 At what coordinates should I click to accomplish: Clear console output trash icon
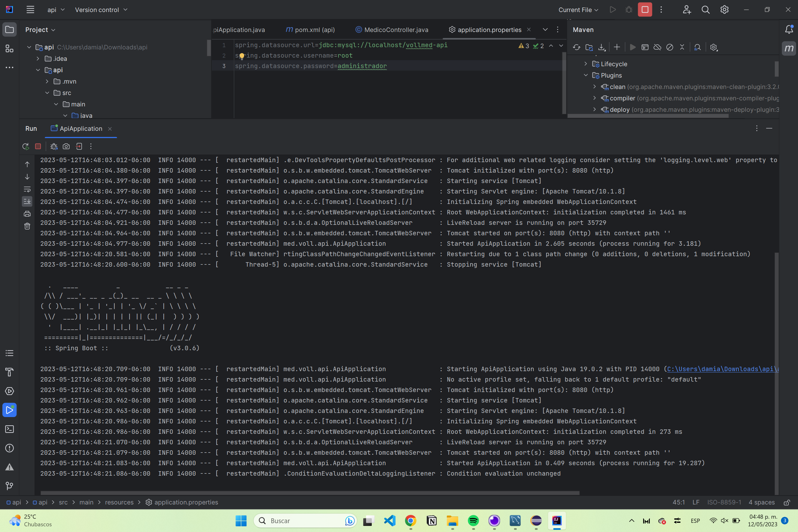click(x=27, y=226)
